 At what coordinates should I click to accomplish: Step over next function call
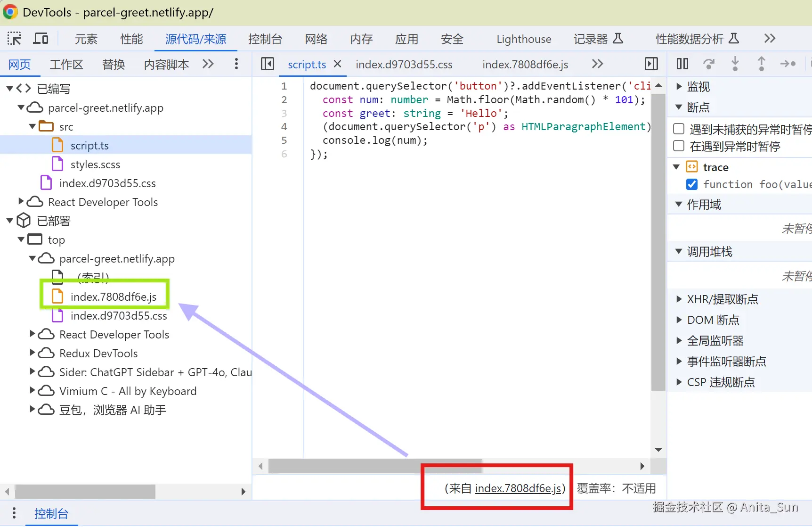(709, 64)
